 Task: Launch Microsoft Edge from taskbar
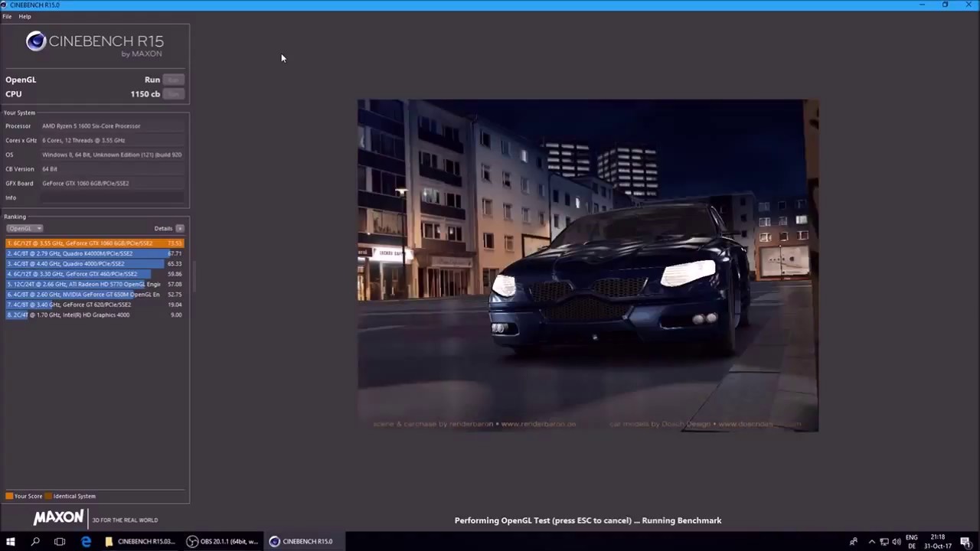[x=86, y=541]
